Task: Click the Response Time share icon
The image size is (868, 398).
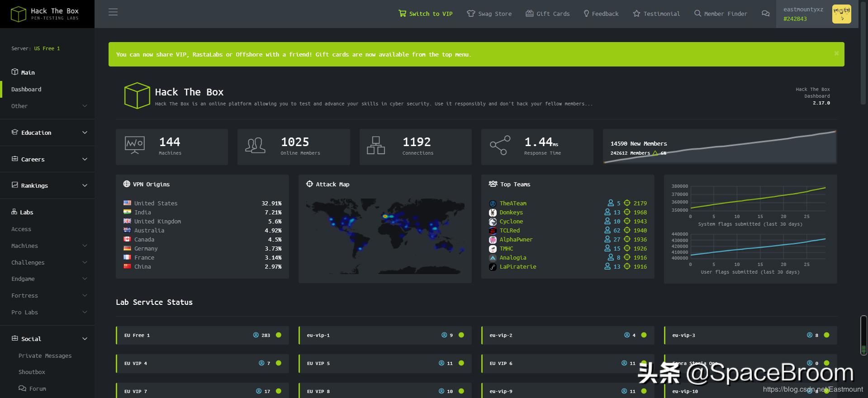Action: click(x=500, y=146)
